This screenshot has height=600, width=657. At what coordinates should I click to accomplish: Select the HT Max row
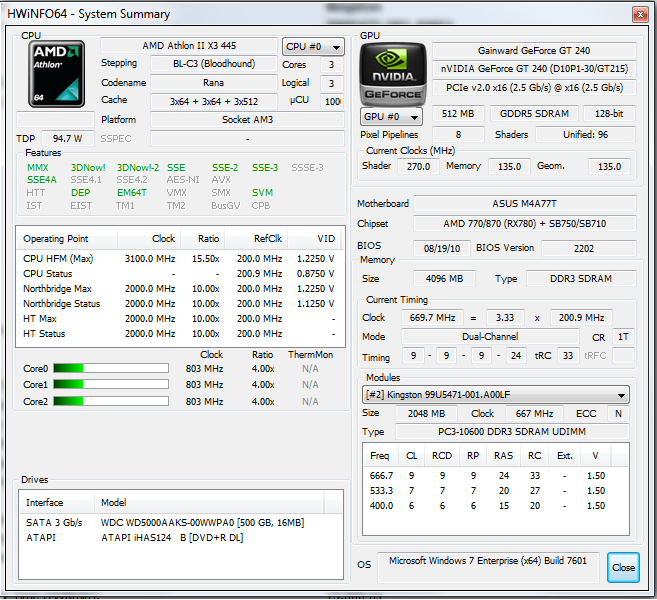[180, 319]
